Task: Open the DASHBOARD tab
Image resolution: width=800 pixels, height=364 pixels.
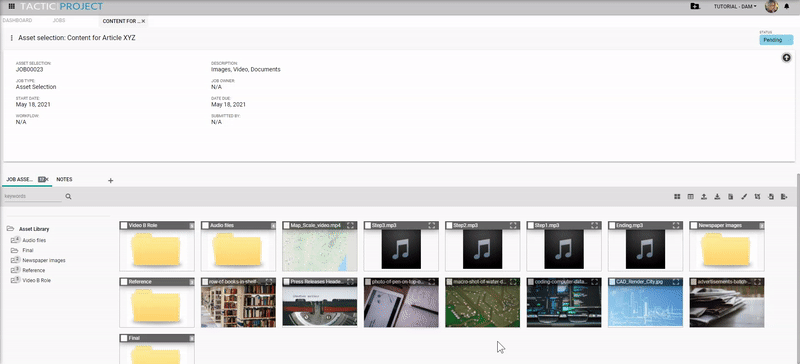Action: coord(17,21)
